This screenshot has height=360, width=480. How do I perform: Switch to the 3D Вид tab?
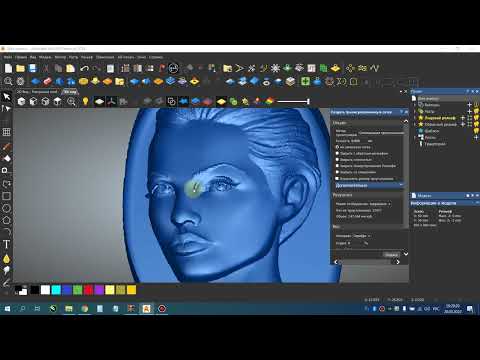70,91
